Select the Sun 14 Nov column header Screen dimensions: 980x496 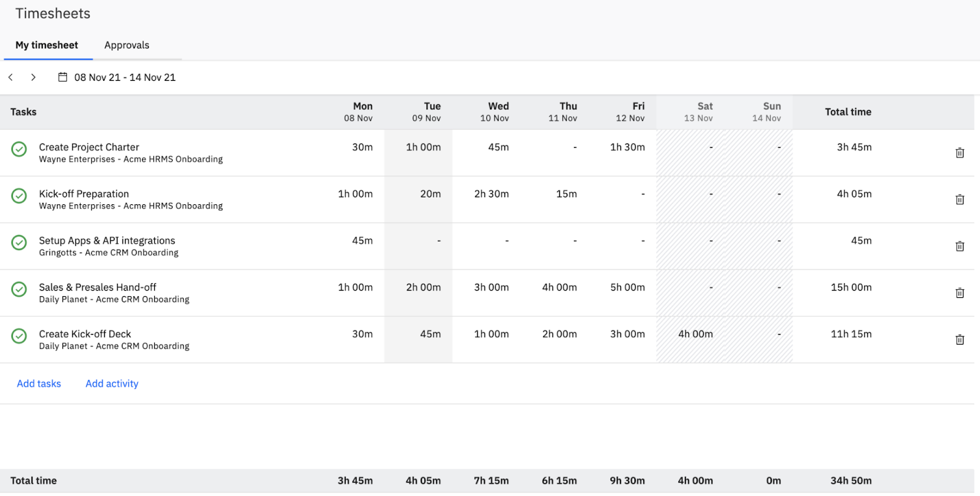[766, 112]
